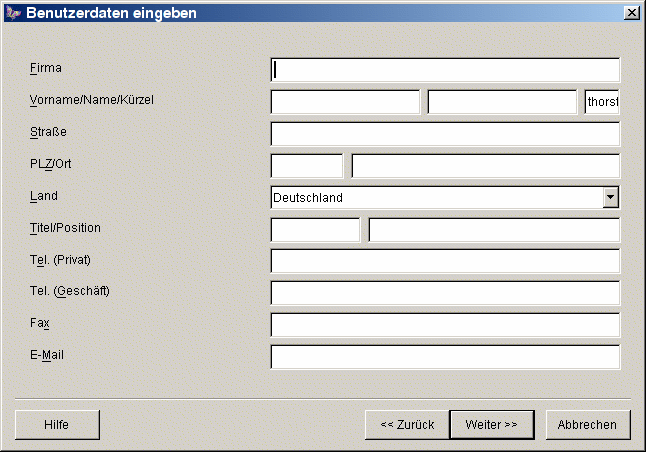Focus the Vorname first name field
Screen dimensions: 646x452
pyautogui.click(x=345, y=102)
